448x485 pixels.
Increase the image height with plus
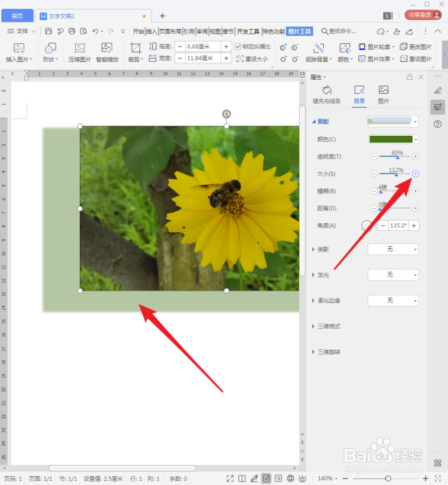[226, 47]
